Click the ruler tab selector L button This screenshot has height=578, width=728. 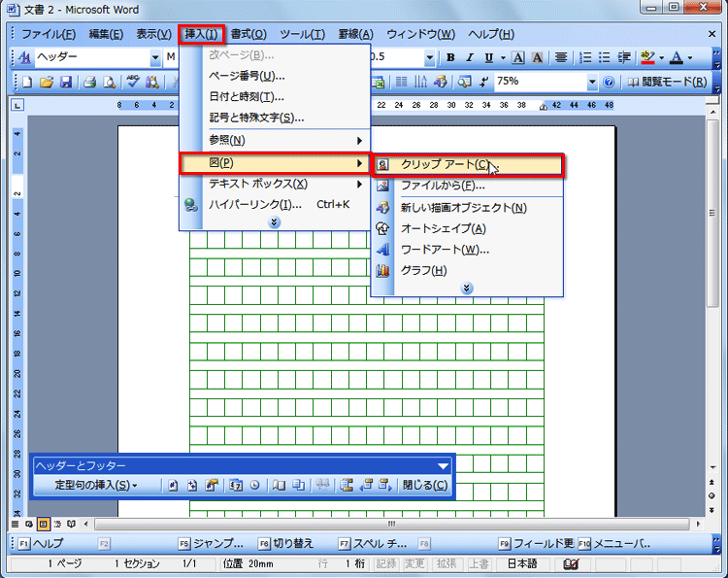[x=17, y=106]
